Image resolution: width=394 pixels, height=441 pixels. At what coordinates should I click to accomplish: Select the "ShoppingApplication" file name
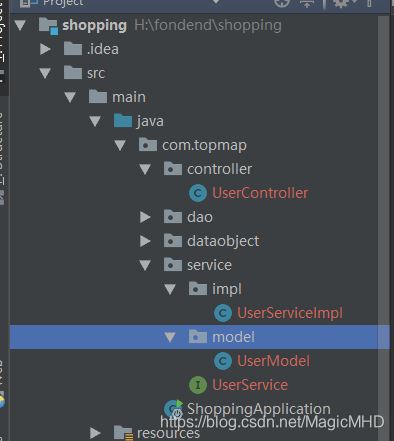(259, 409)
